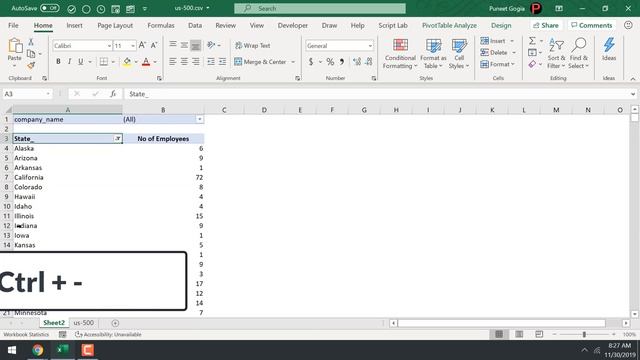Screen dimensions: 640x360
Task: Click the Share button
Action: tap(546, 25)
